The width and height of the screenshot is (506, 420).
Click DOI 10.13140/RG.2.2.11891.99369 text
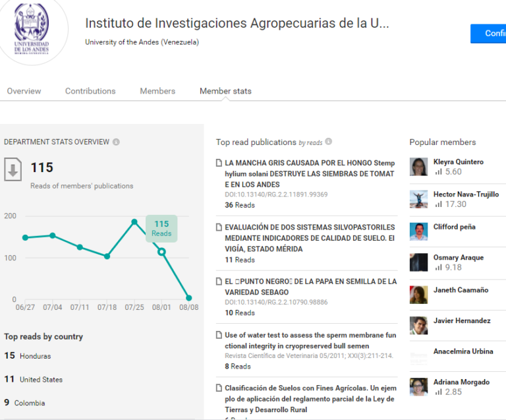coord(276,195)
